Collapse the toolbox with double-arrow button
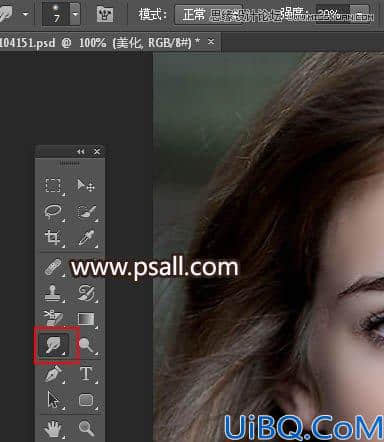The image size is (384, 442). [81, 152]
